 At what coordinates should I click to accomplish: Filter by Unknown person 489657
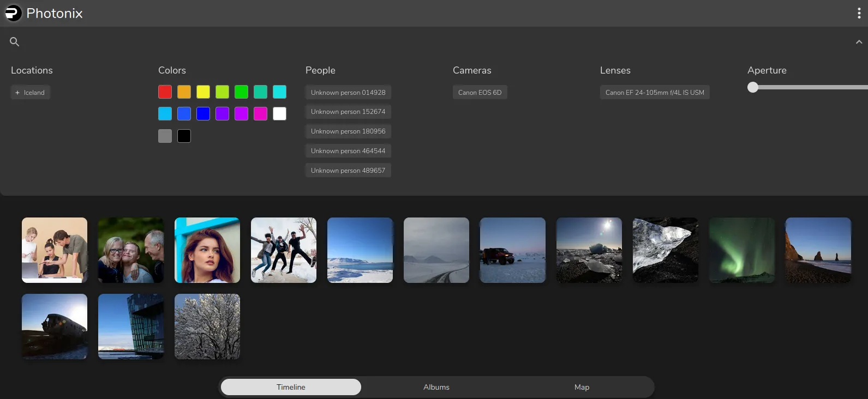coord(348,171)
